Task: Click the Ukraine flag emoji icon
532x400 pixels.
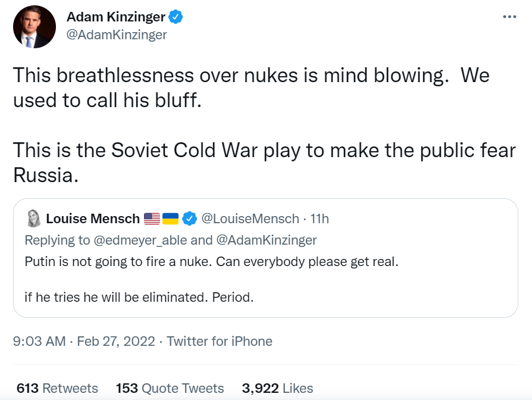Action: [x=171, y=219]
